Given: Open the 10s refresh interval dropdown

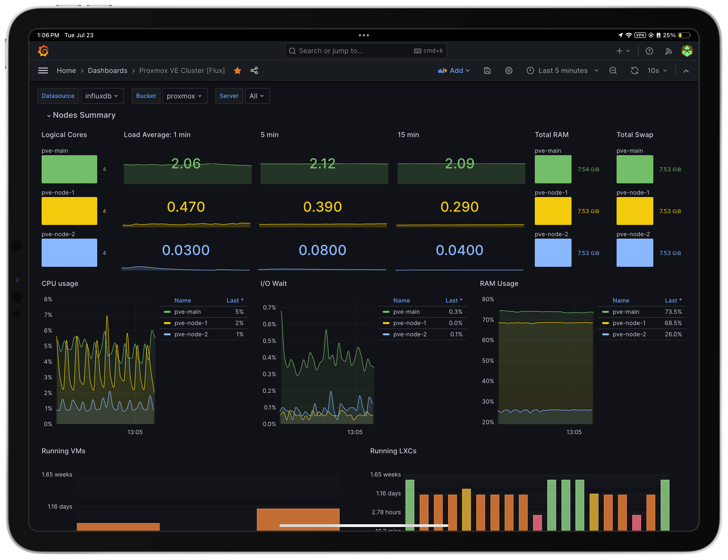Looking at the screenshot, I should 657,71.
